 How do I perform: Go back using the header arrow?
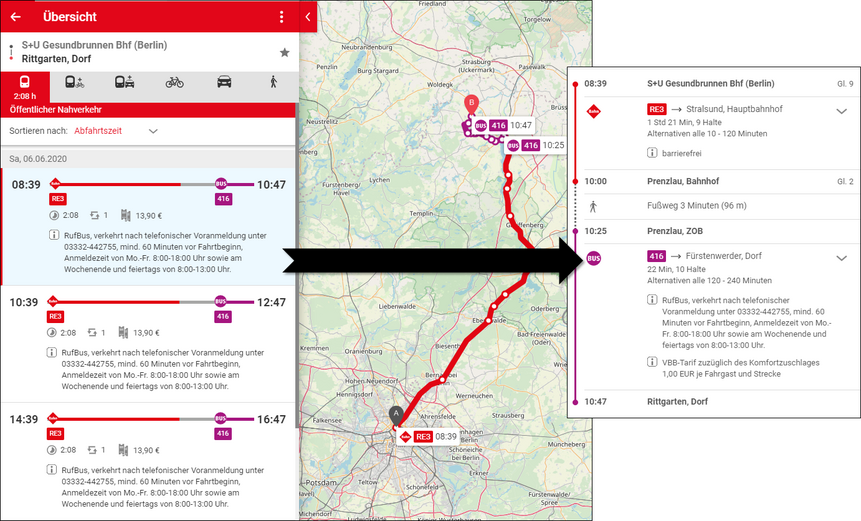click(x=15, y=16)
